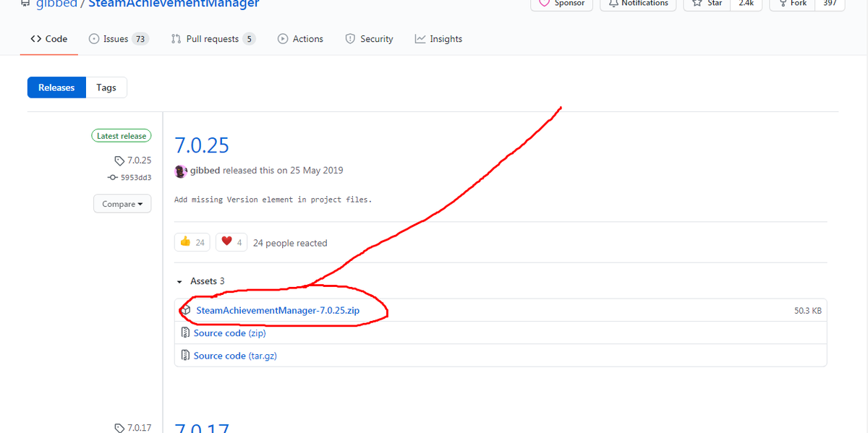Toggle the heart reaction
This screenshot has width=868, height=433.
click(231, 242)
